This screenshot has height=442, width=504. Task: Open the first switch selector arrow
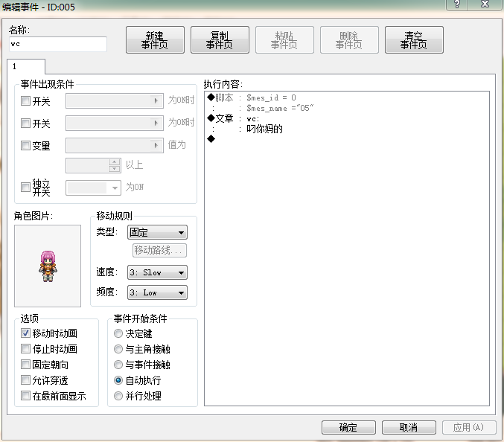156,101
